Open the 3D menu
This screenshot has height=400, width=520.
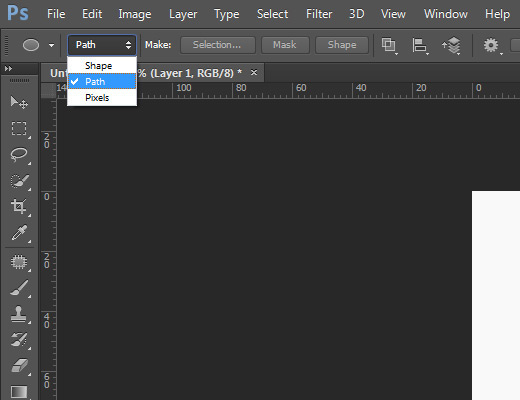(x=356, y=14)
